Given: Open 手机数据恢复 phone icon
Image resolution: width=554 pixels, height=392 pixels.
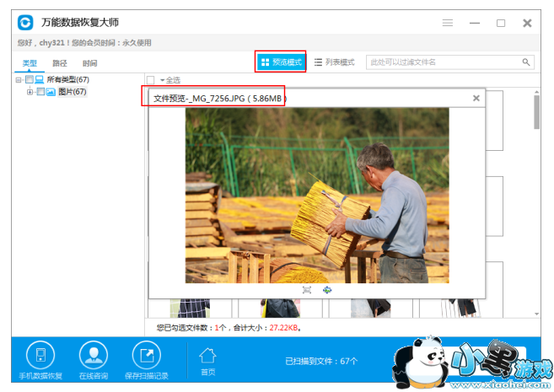Looking at the screenshot, I should pyautogui.click(x=40, y=355).
